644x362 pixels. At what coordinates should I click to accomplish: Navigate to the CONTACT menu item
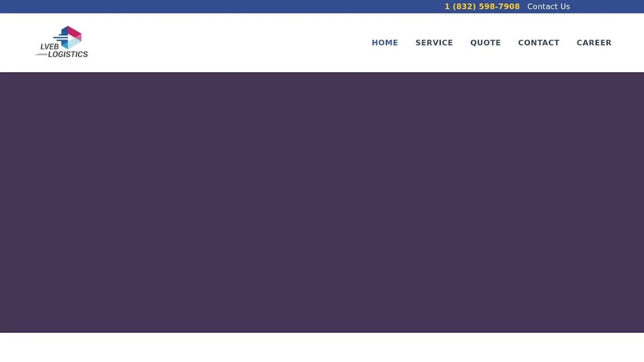click(539, 43)
